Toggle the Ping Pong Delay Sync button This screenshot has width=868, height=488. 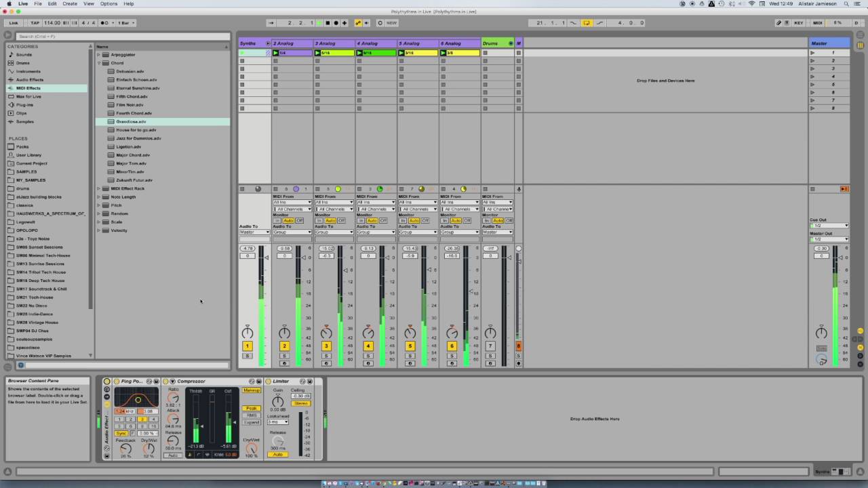tap(121, 433)
